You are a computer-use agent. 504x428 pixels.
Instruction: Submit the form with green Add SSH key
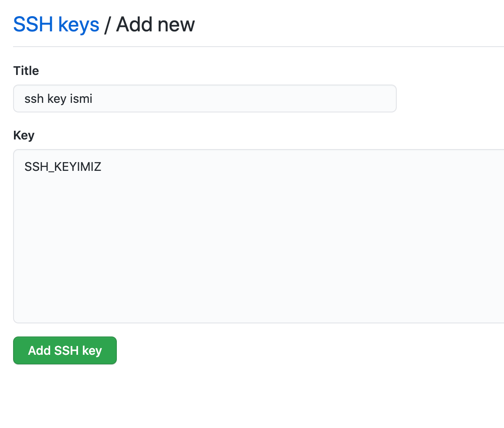[65, 350]
